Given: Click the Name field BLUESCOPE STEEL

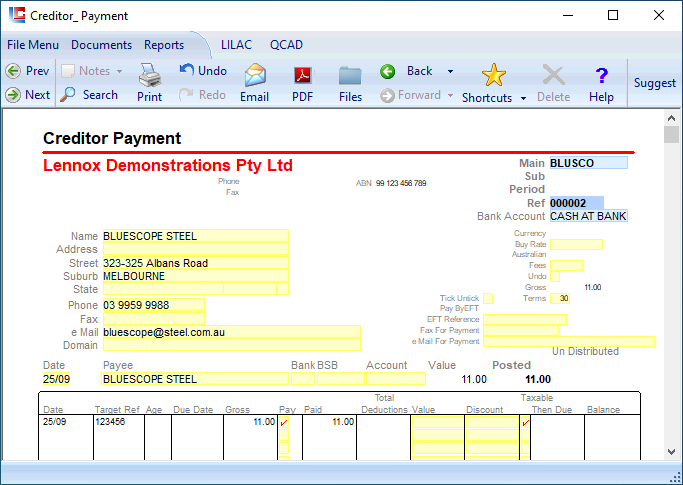Looking at the screenshot, I should (196, 236).
